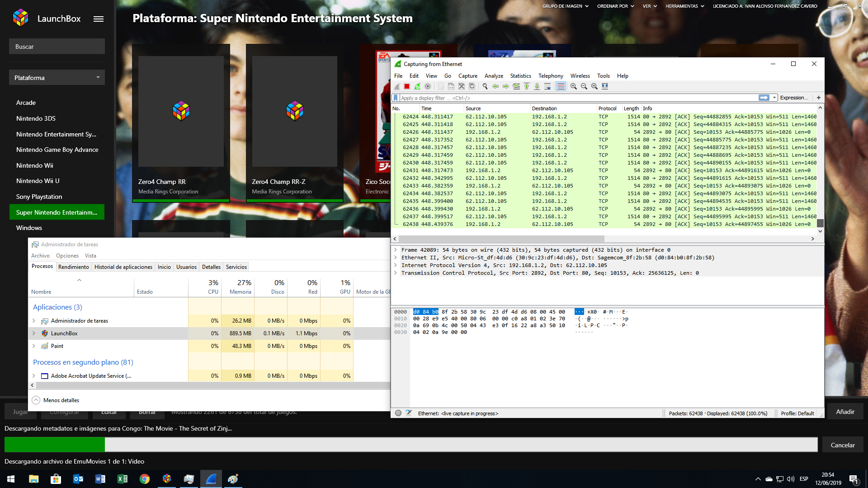Expand the Administrador de tareas process row
Screen dimensions: 868x488
point(34,321)
